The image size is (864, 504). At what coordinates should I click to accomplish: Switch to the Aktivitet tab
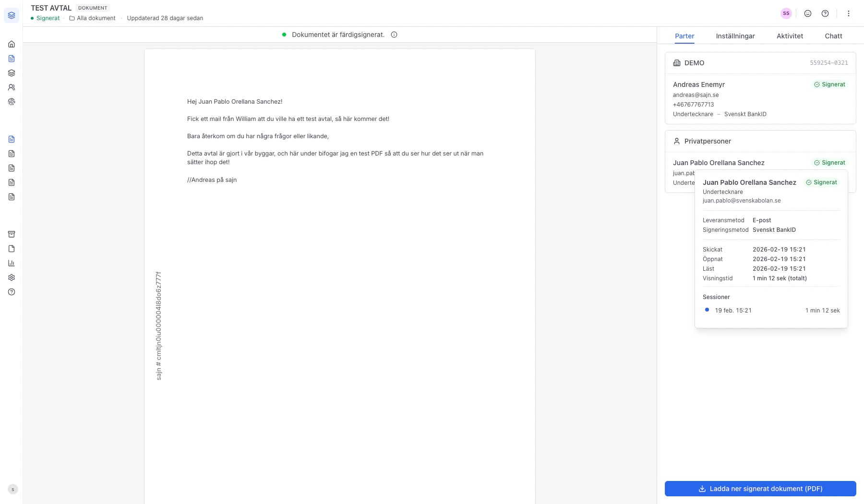pos(790,36)
